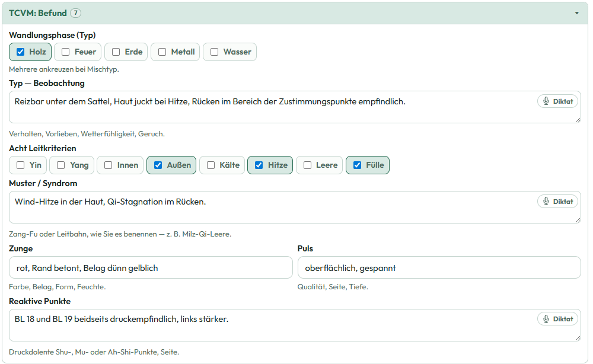Check the Innen Leitkriterium
593x364 pixels.
click(x=109, y=165)
